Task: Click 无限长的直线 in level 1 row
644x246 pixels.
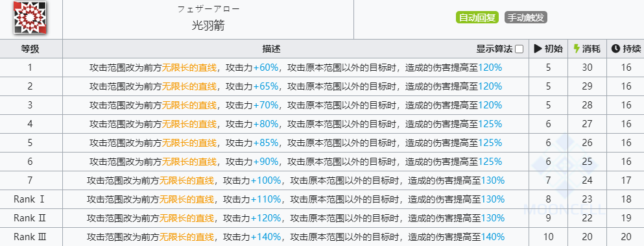Action: click(x=189, y=68)
